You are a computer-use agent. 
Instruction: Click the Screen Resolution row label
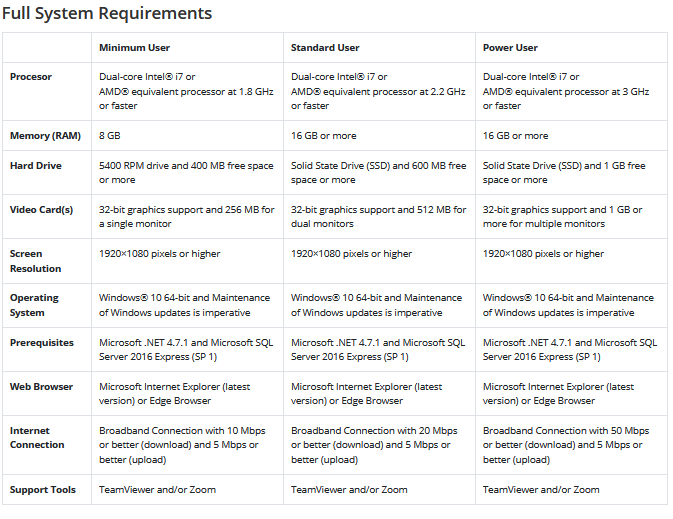[36, 261]
